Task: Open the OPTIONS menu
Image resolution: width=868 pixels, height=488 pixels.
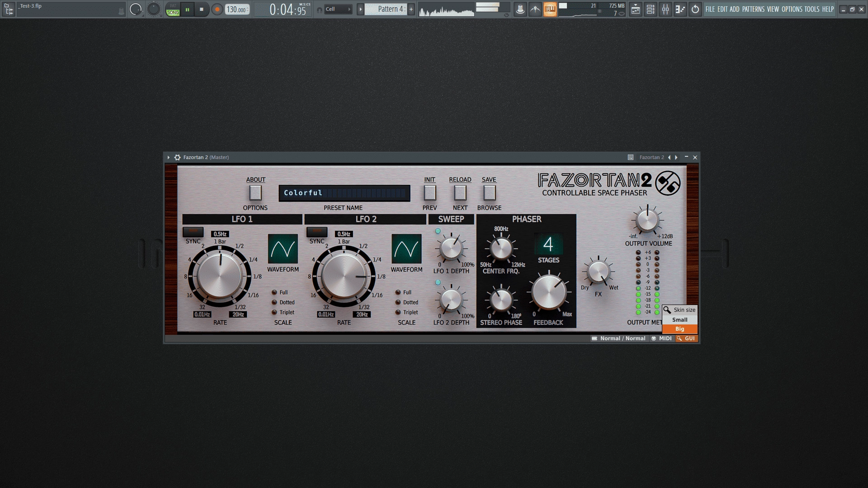Action: click(792, 9)
